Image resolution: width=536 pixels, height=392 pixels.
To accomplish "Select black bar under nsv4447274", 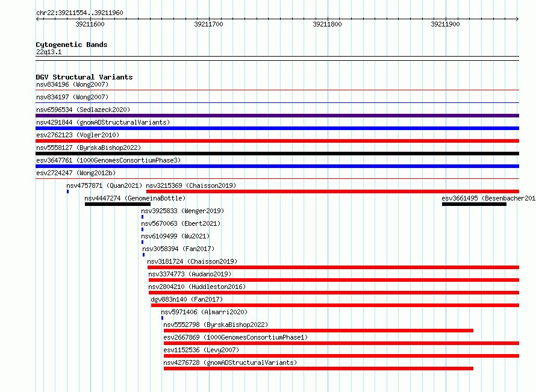I will coord(117,204).
